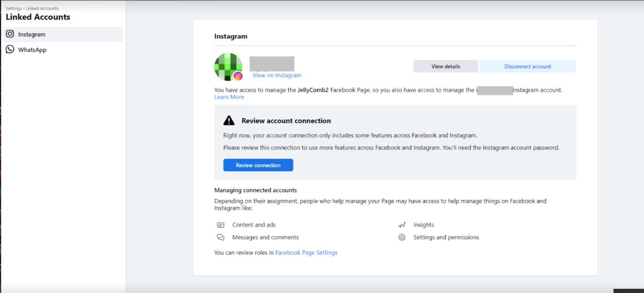Click the Settings and permissions gear icon

pos(402,237)
